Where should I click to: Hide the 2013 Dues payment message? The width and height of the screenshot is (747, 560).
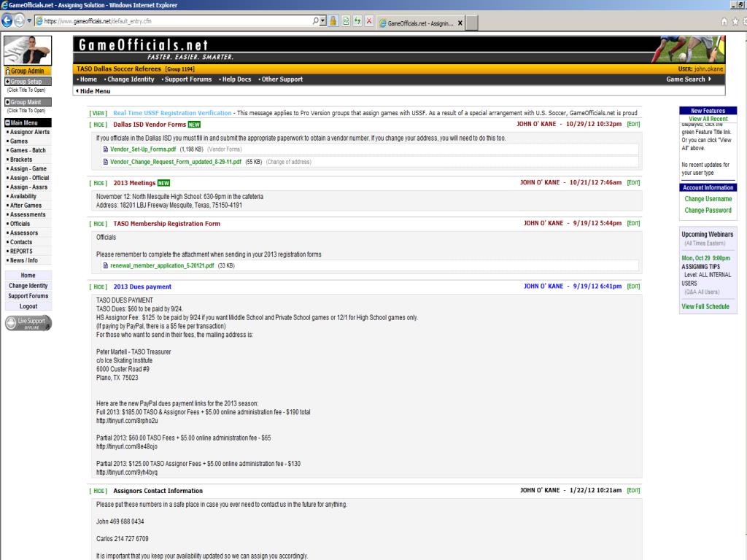(x=98, y=287)
